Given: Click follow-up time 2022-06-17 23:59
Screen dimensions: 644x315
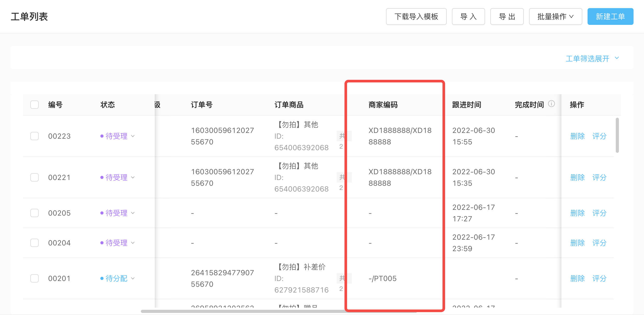Looking at the screenshot, I should 474,243.
